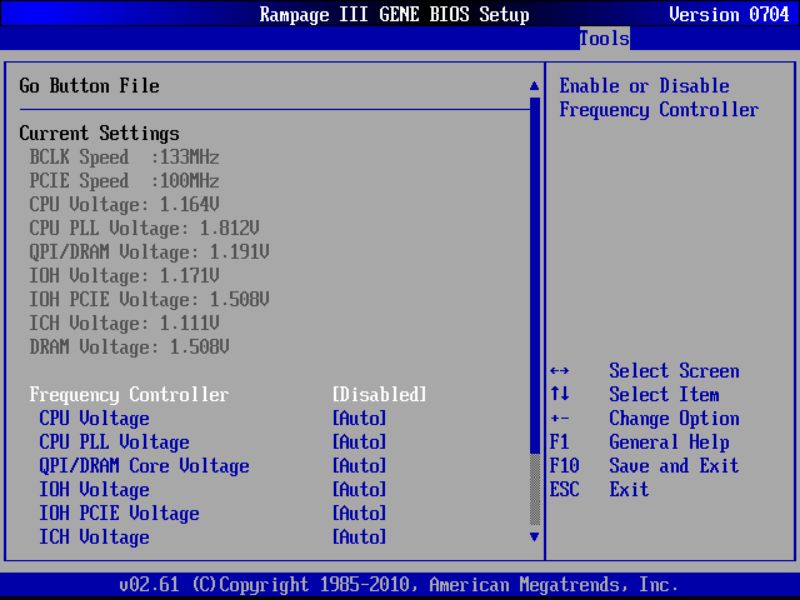Click the Version 0704 text
800x600 pixels.
[x=730, y=14]
